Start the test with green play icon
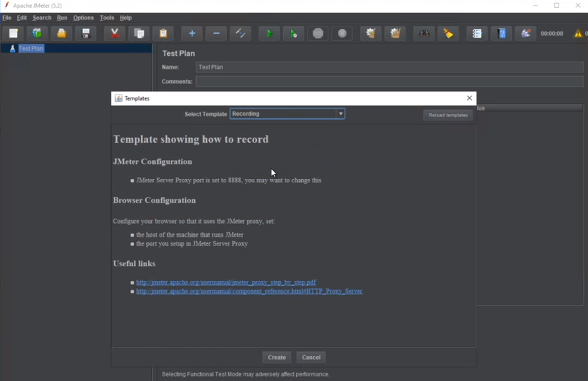The height and width of the screenshot is (381, 588). [269, 34]
